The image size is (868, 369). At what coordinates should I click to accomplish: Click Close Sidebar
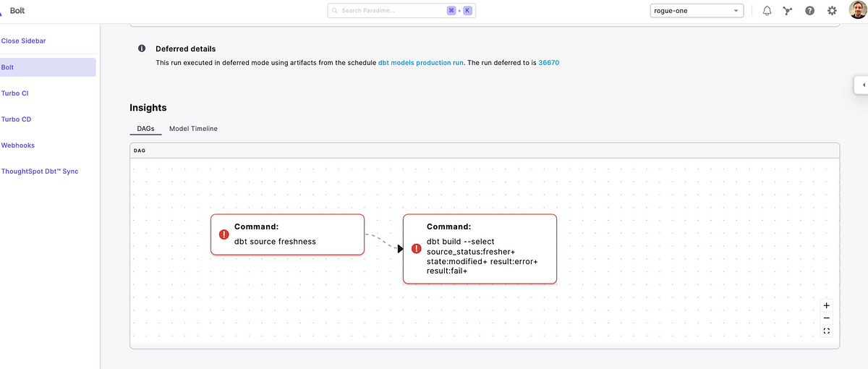24,41
